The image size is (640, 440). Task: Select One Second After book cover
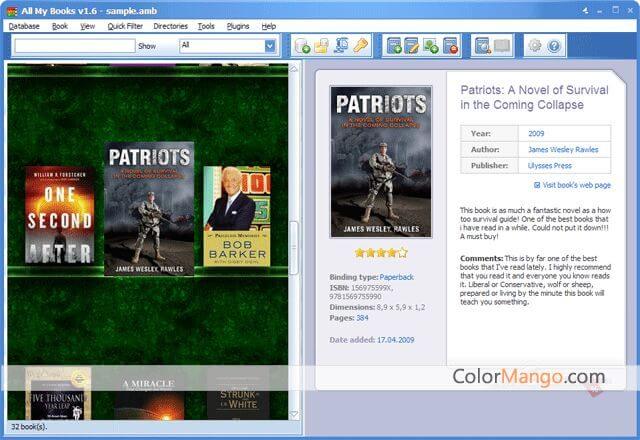pyautogui.click(x=60, y=215)
